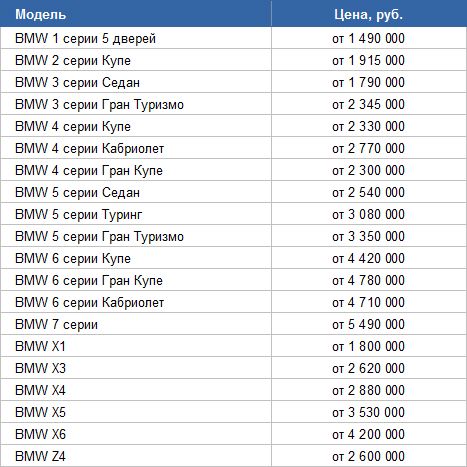Click BMW 3 серии Седан model name
Image resolution: width=467 pixels, height=467 pixels.
point(77,82)
